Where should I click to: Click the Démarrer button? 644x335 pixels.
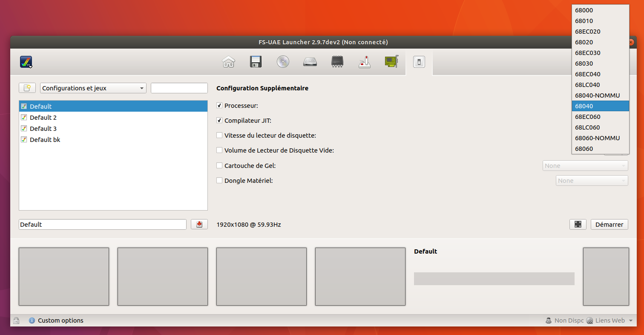(609, 224)
